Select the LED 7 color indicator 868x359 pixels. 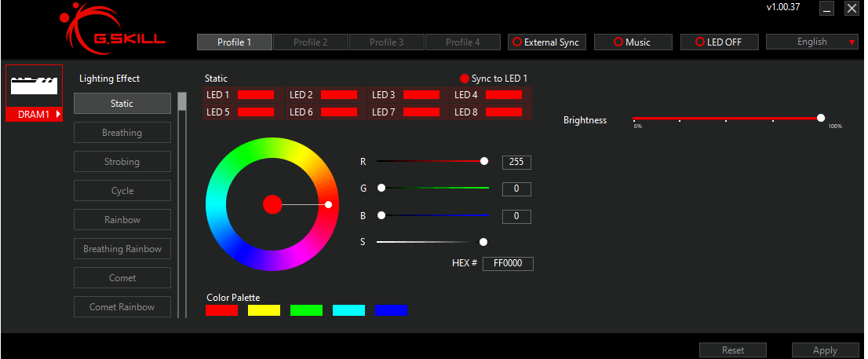pyautogui.click(x=421, y=112)
